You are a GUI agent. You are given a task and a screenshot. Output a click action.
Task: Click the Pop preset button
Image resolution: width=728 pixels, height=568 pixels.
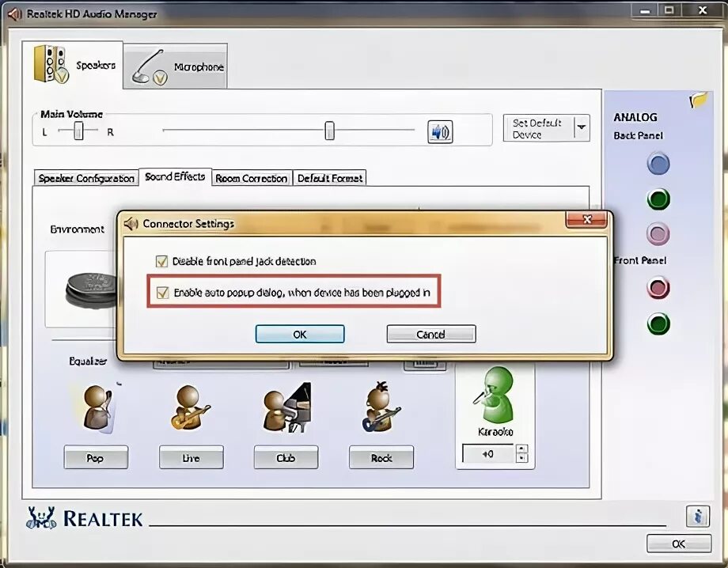pos(96,457)
